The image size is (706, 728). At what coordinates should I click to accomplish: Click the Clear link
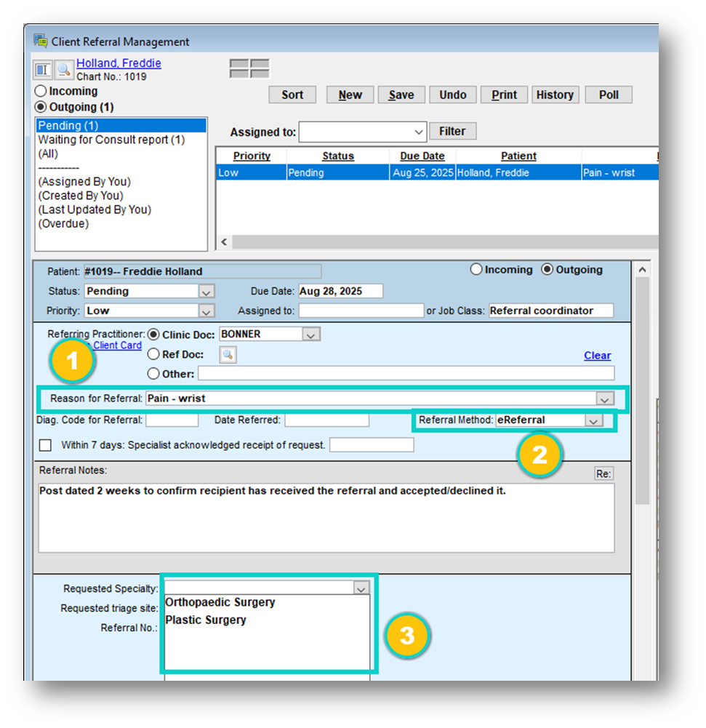coord(597,356)
